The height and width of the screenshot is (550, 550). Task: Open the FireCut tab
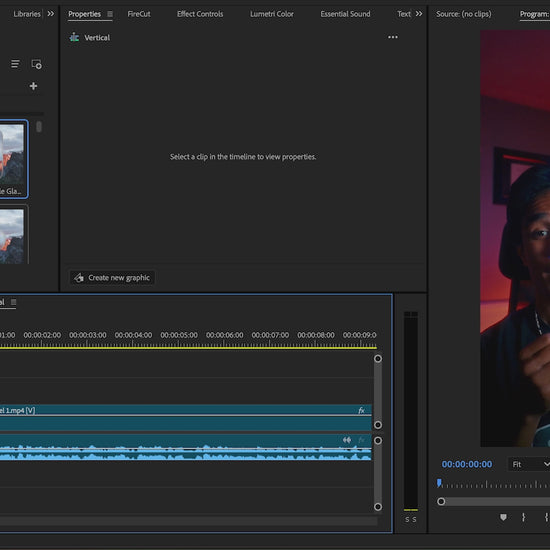139,14
